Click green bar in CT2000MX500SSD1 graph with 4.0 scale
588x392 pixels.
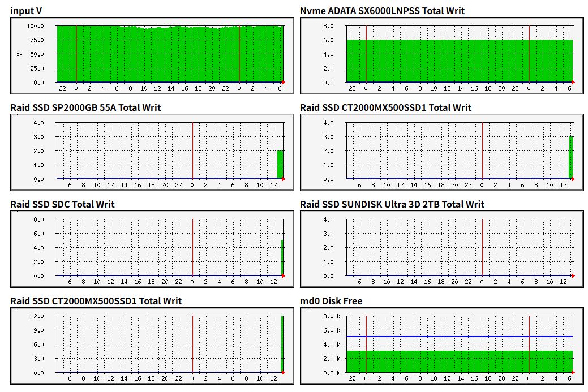571,158
